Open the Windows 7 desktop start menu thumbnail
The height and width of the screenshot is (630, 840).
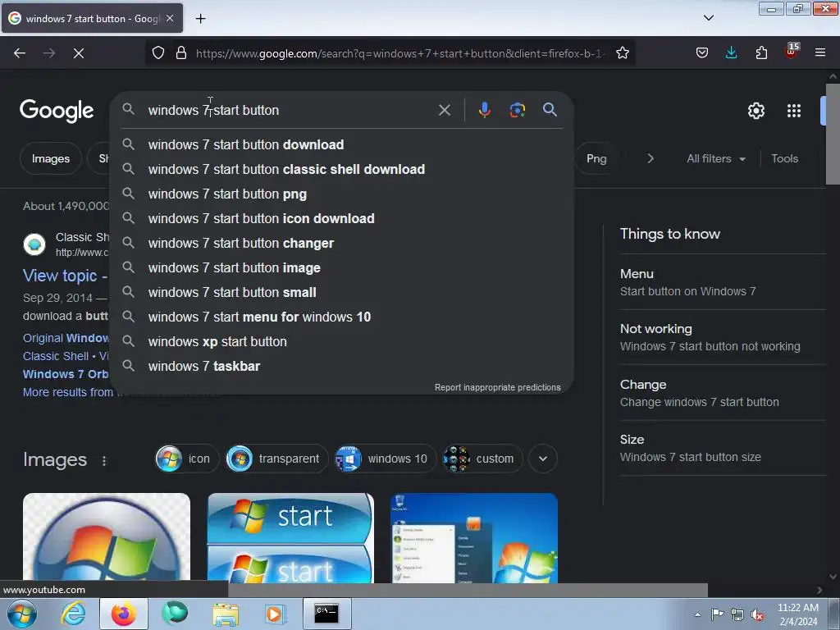tap(474, 537)
